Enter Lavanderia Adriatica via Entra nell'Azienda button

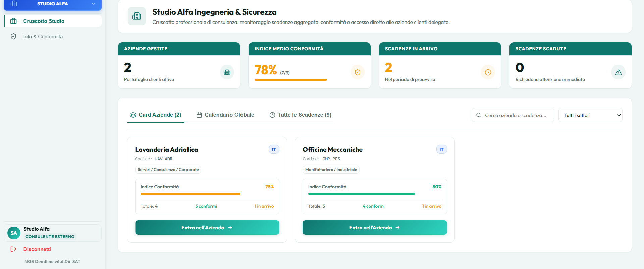pyautogui.click(x=207, y=228)
